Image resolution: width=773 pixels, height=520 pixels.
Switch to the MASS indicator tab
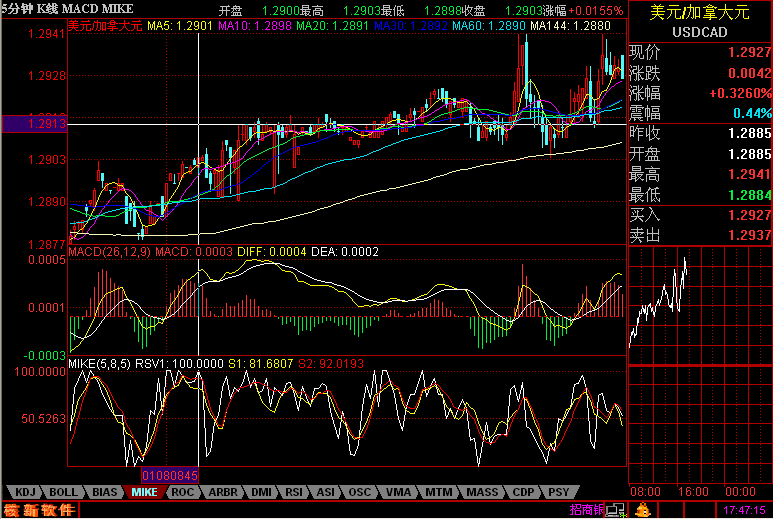(482, 492)
